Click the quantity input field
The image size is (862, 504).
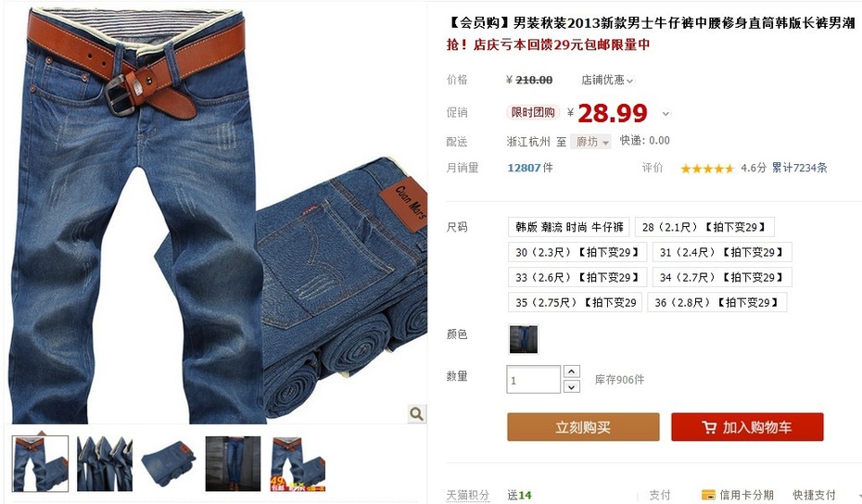(x=533, y=379)
